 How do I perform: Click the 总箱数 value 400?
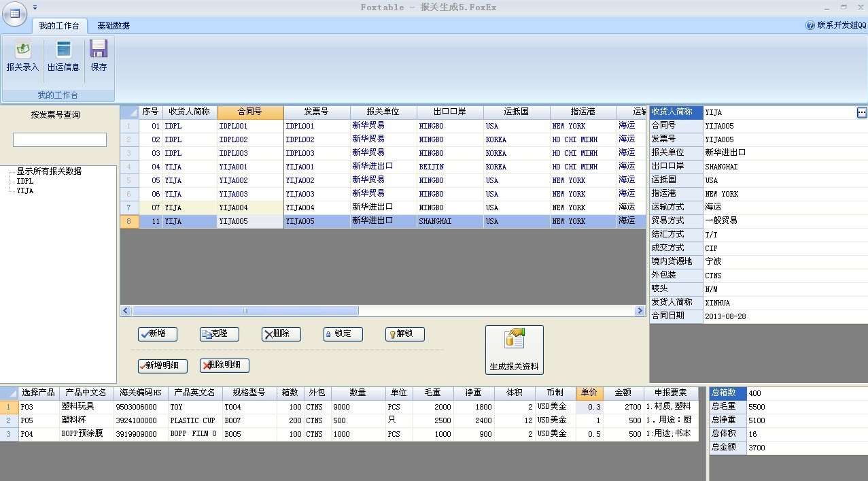coord(807,393)
